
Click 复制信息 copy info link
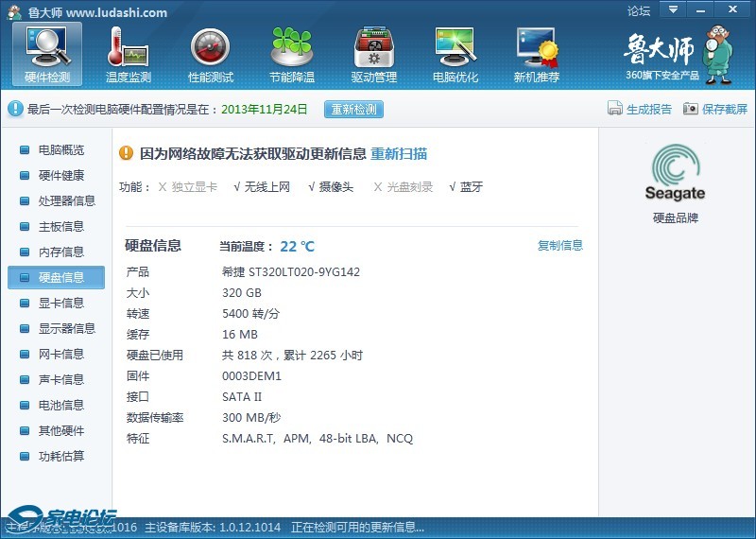[x=560, y=246]
